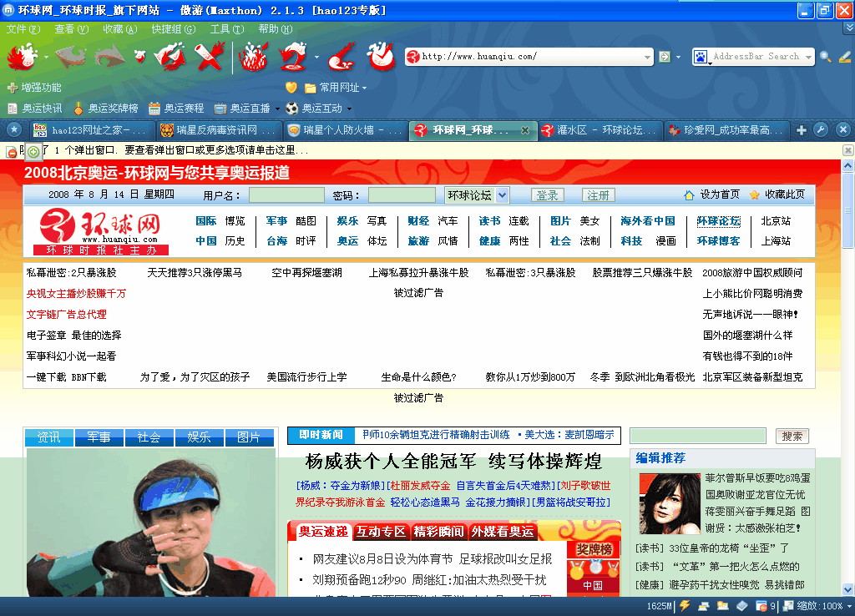Click the red basket icon in toolbar
This screenshot has width=855, height=616.
(254, 56)
